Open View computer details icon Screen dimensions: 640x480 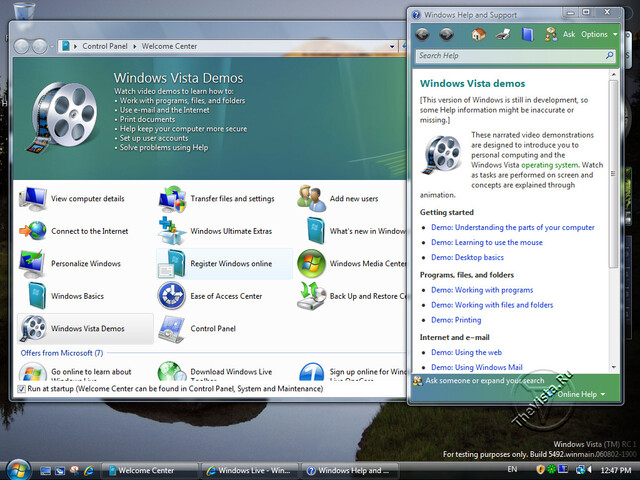tap(33, 199)
